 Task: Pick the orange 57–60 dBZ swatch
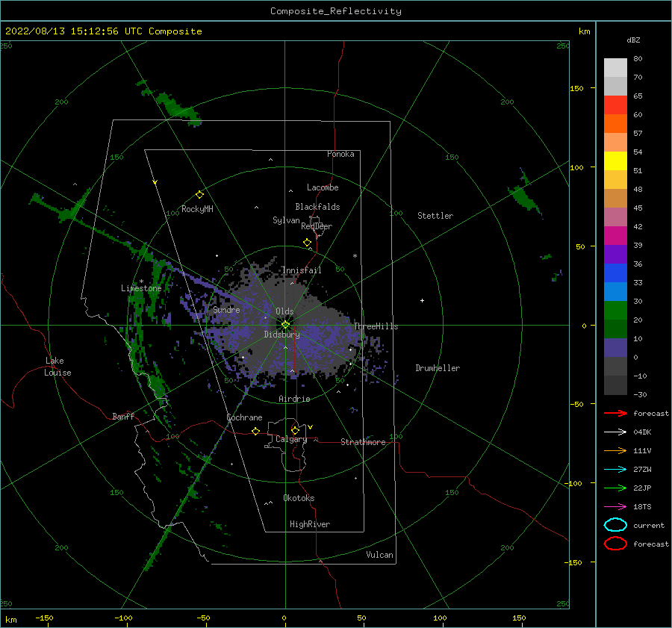[x=615, y=123]
